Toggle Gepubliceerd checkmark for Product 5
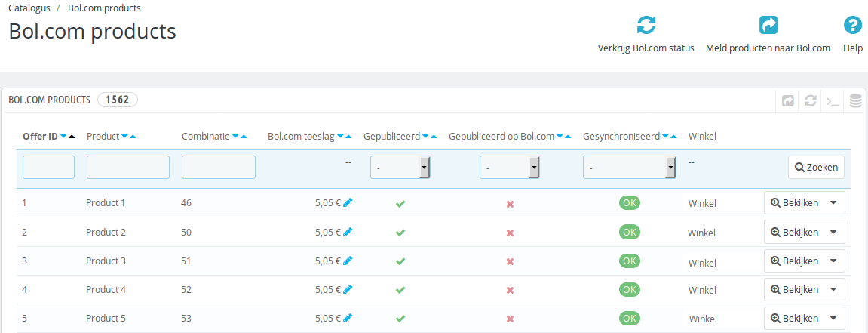Image resolution: width=868 pixels, height=333 pixels. coord(400,319)
